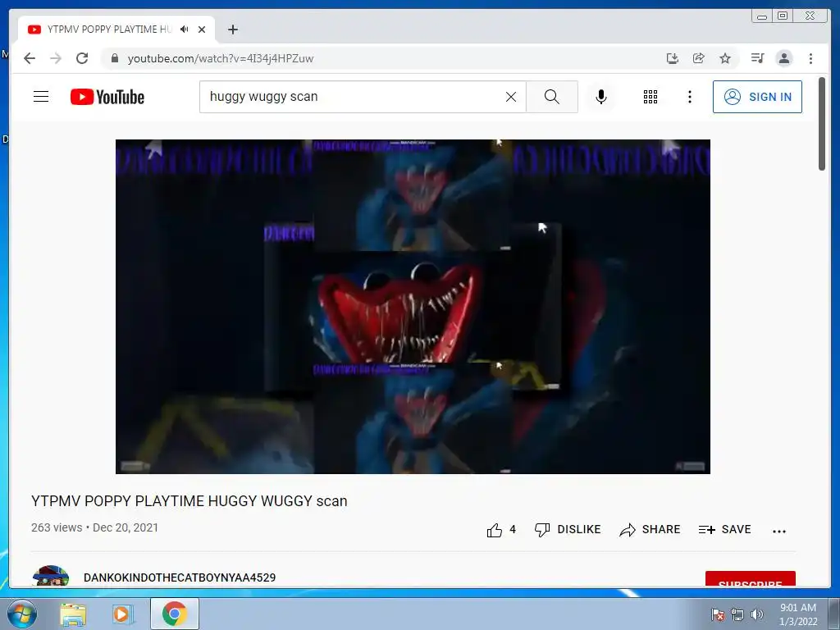Reload the YouTube page
Viewport: 840px width, 630px height.
(82, 58)
